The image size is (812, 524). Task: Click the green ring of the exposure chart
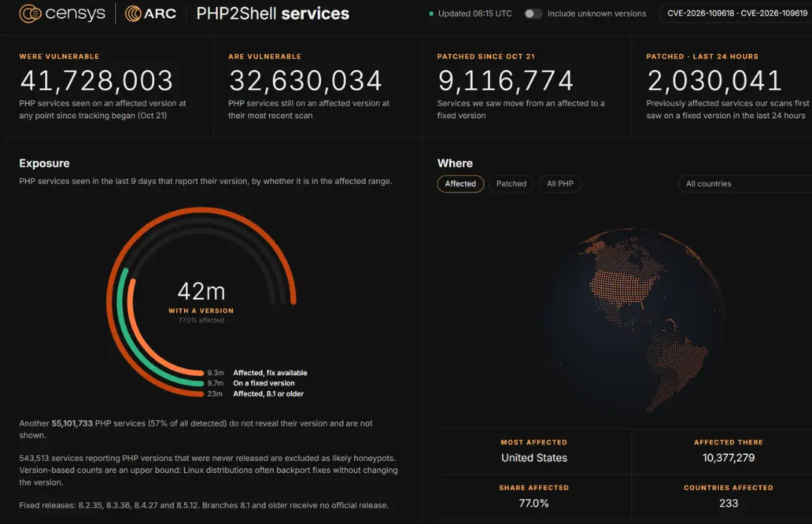(120, 302)
